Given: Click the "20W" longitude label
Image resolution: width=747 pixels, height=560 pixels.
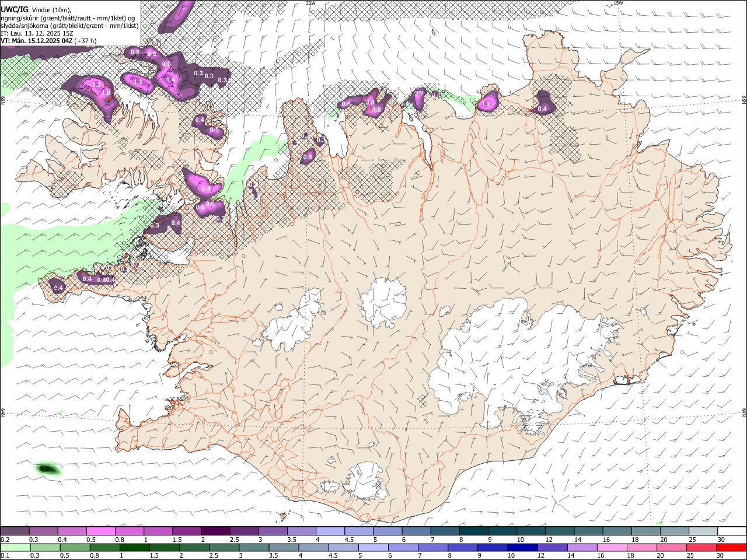Looking at the screenshot, I should (x=310, y=3).
